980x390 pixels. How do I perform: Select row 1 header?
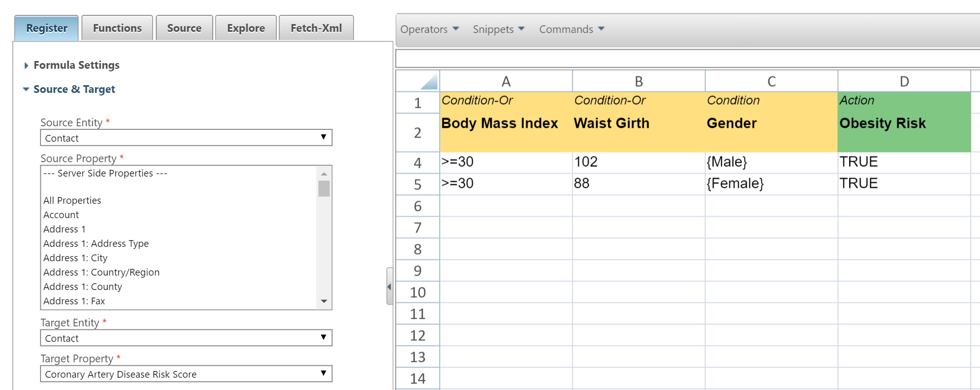point(418,103)
